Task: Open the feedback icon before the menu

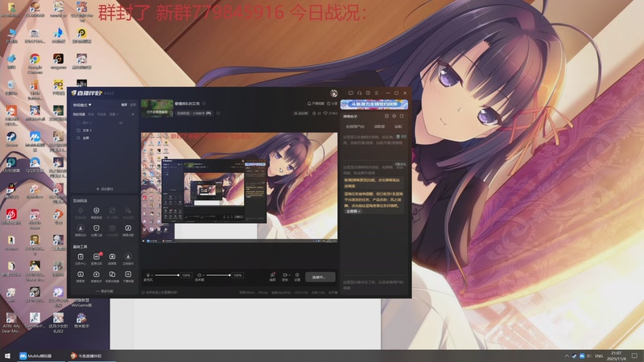Action: tap(368, 93)
